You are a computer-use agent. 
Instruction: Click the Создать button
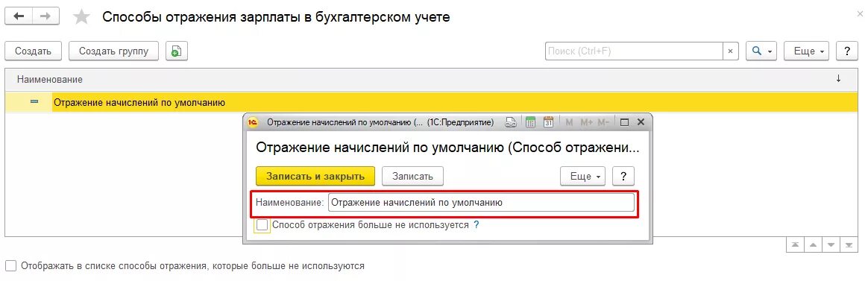tap(34, 51)
